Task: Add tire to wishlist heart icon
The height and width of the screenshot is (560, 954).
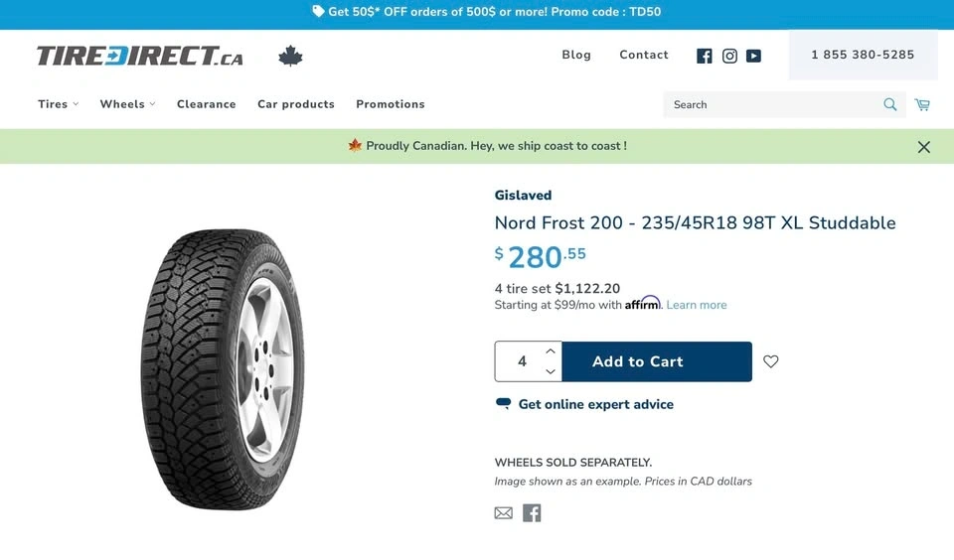Action: (x=771, y=361)
